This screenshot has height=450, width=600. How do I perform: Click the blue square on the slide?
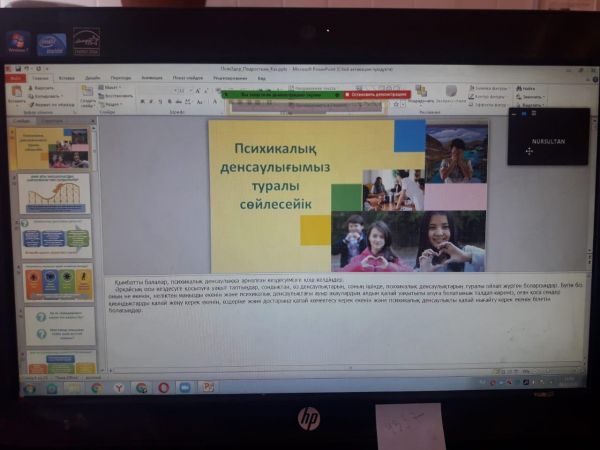409,135
